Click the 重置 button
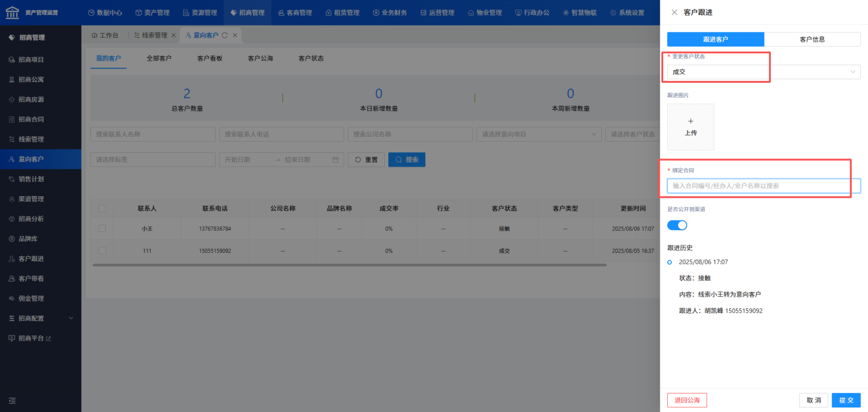The image size is (868, 412). [x=366, y=160]
